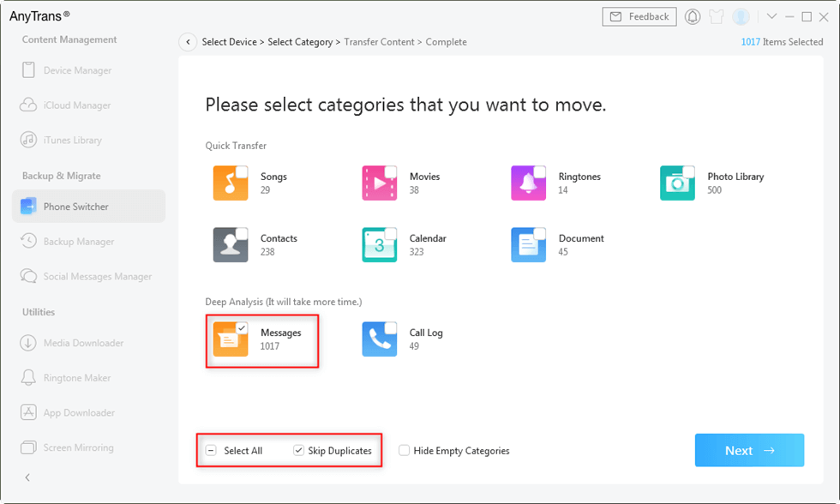
Task: Click the Songs category icon
Action: click(230, 183)
